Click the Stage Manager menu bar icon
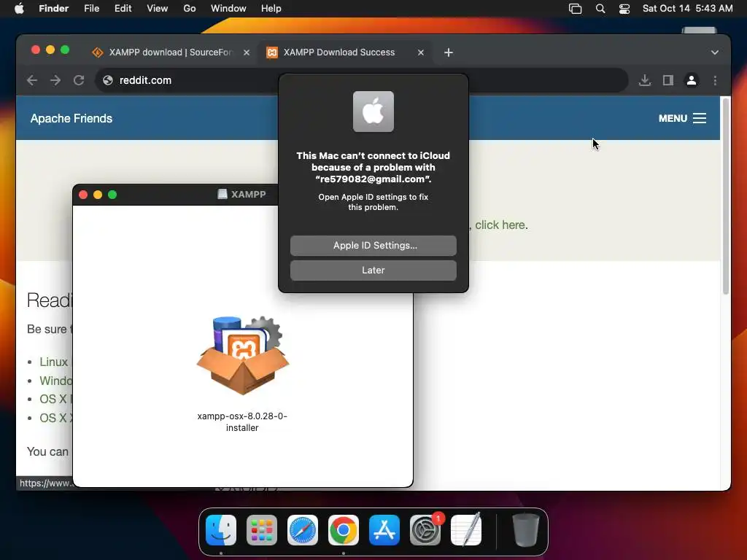Image resolution: width=747 pixels, height=560 pixels. [x=575, y=9]
